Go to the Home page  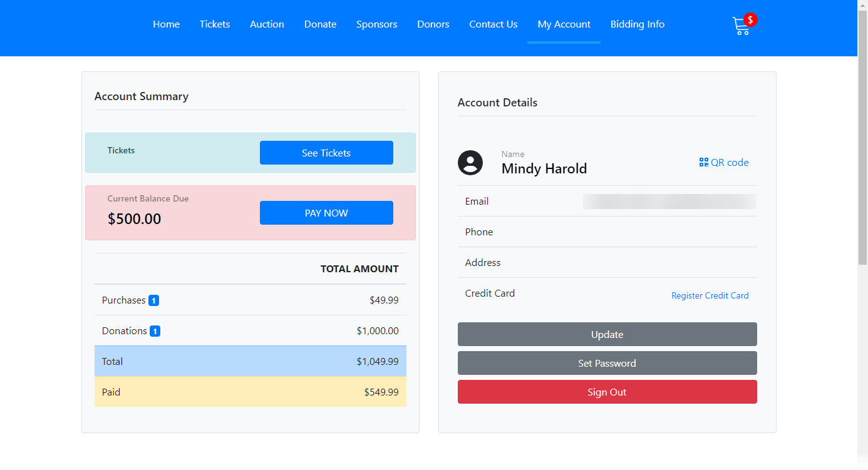pos(166,24)
